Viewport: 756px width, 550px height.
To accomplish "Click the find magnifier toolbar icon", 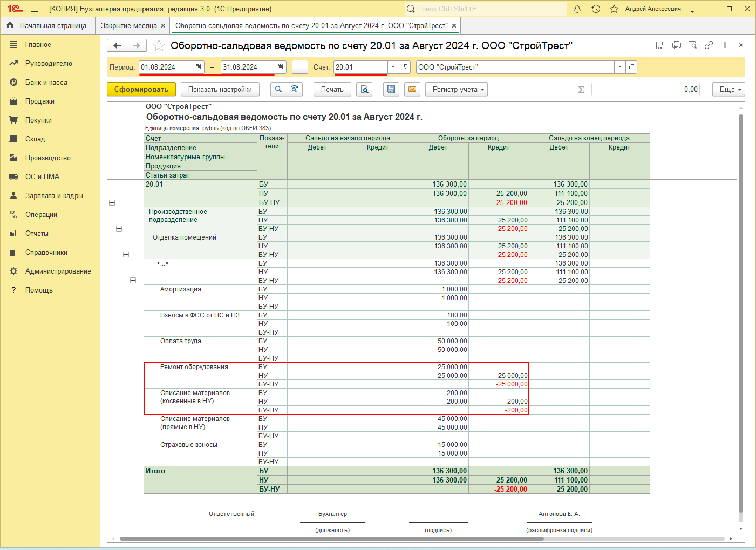I will 278,89.
